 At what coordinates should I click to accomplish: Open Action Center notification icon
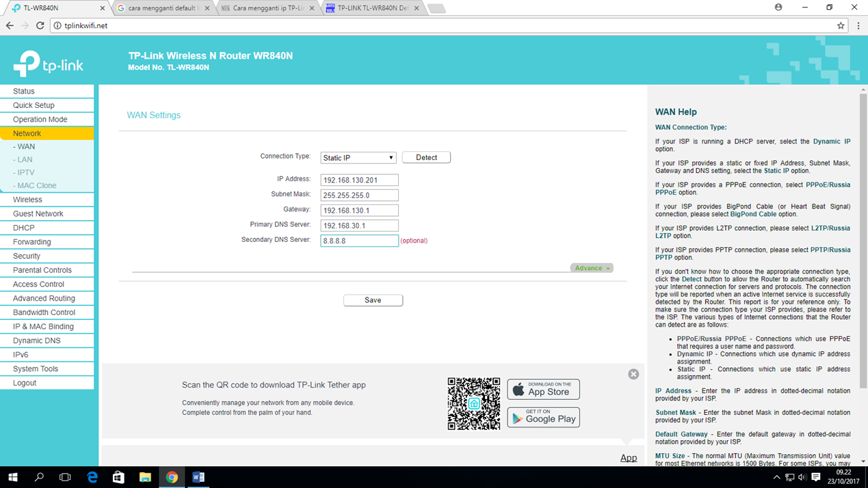pyautogui.click(x=816, y=477)
